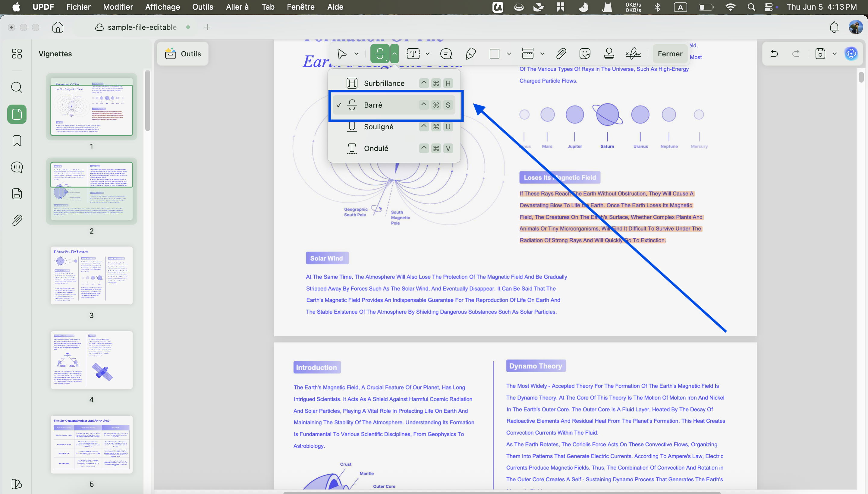This screenshot has height=494, width=868.
Task: Open the stamp tool
Action: coord(609,54)
